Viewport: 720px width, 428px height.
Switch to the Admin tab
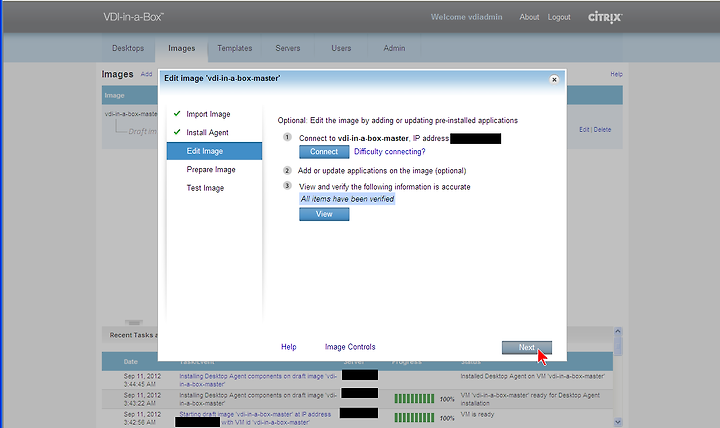tap(394, 48)
